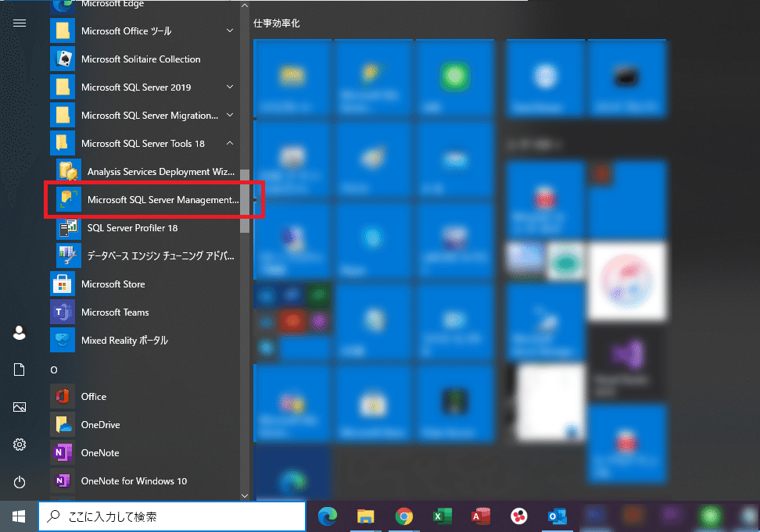Launch the OneNote icon
This screenshot has width=760, height=532.
coord(63,452)
